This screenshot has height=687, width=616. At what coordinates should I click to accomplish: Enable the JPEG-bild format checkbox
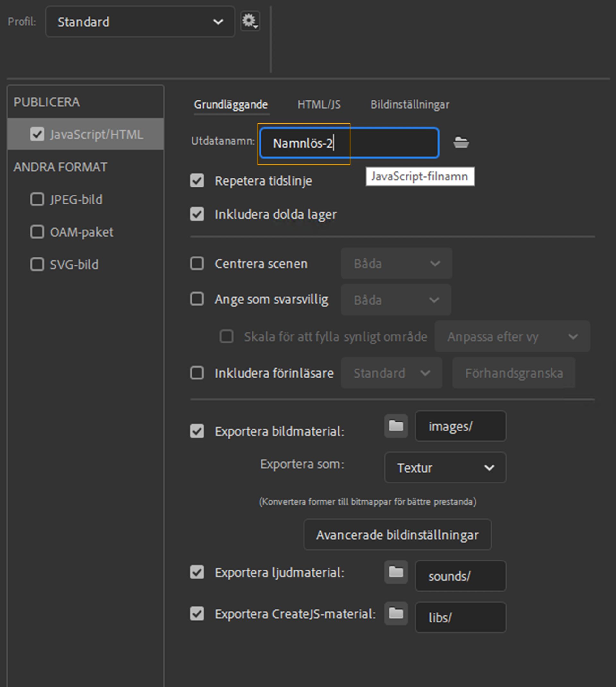tap(37, 199)
